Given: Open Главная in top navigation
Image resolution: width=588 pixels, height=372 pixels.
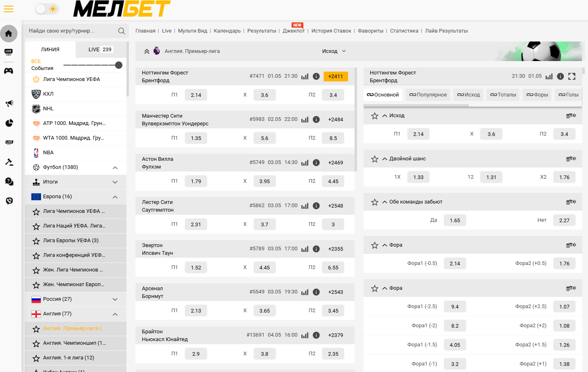Looking at the screenshot, I should click(x=145, y=31).
